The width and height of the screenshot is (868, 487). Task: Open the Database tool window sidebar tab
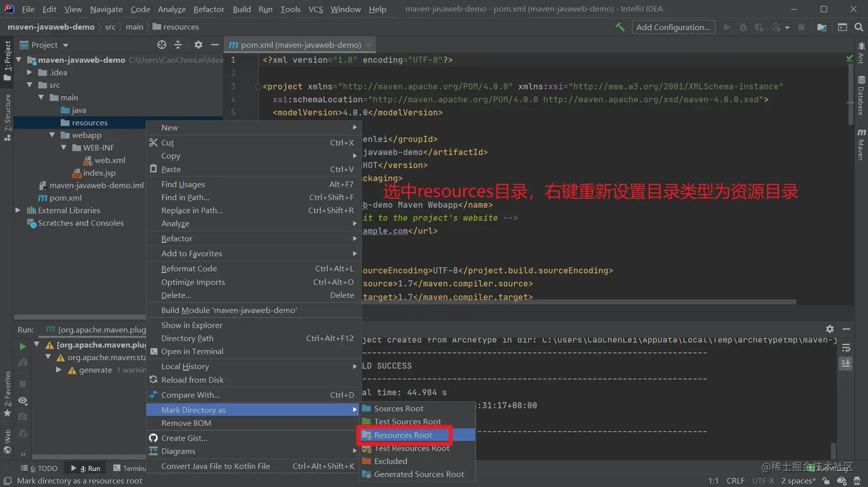861,96
